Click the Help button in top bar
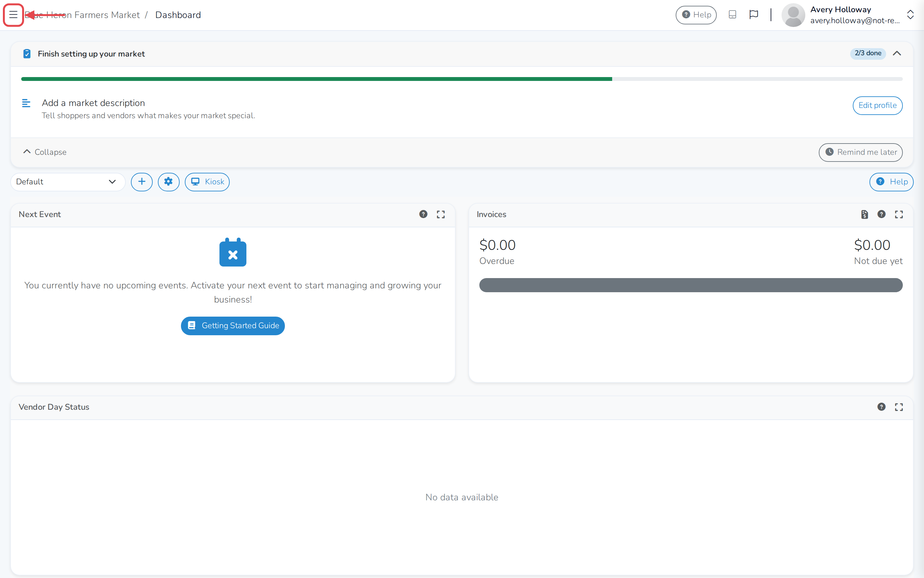Screen dimensions: 924x578 click(696, 15)
